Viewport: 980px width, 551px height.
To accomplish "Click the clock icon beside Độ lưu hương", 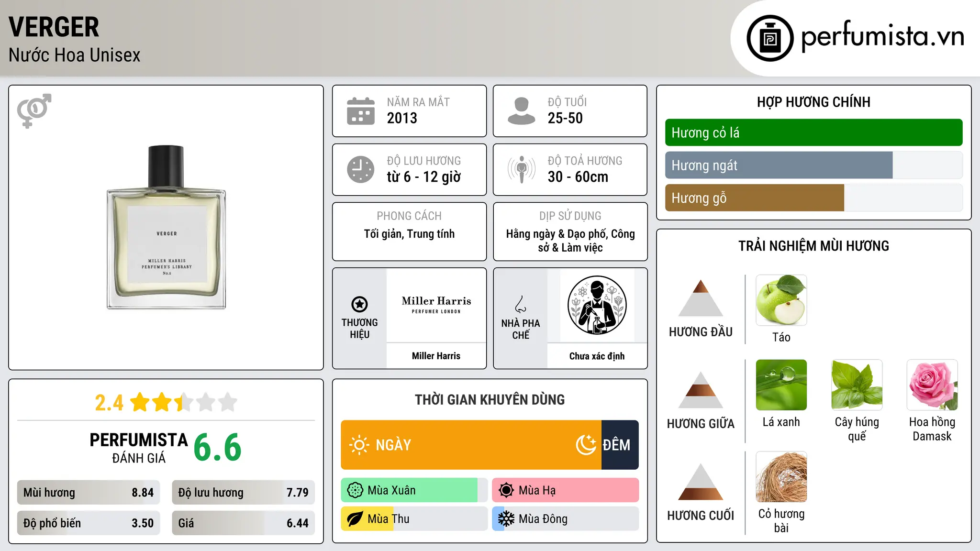I will (361, 169).
